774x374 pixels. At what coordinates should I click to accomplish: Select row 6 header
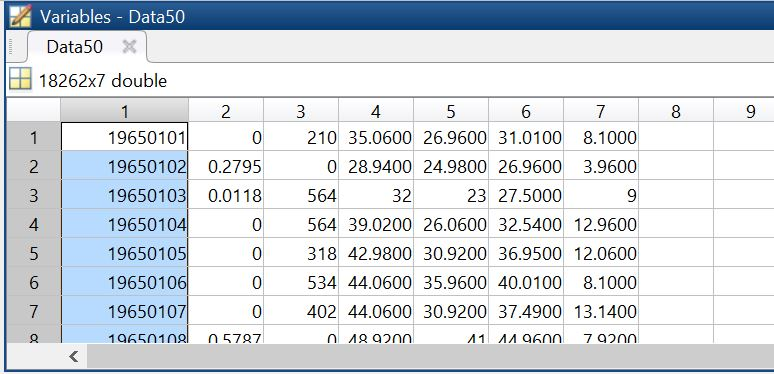pos(34,282)
